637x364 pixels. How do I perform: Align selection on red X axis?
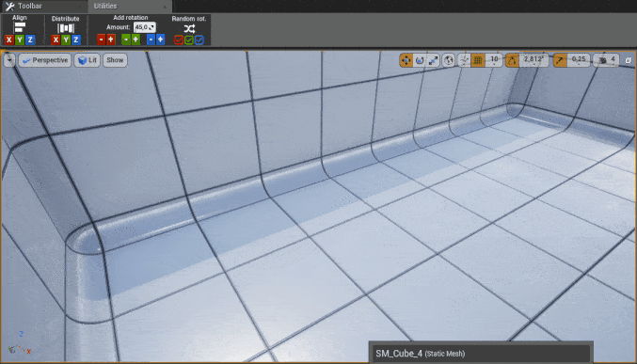[x=8, y=40]
